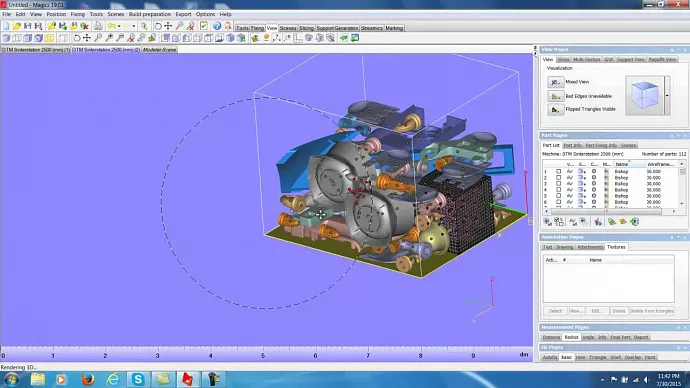
Task: Click the Undo arrow icon
Action: click(x=112, y=26)
